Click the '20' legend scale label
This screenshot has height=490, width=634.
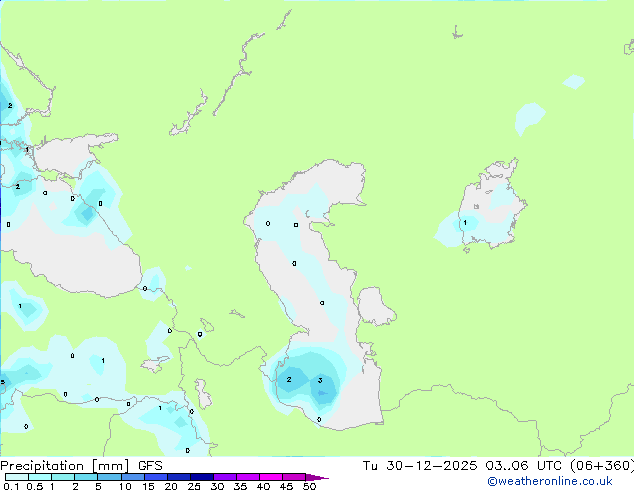tap(171, 486)
